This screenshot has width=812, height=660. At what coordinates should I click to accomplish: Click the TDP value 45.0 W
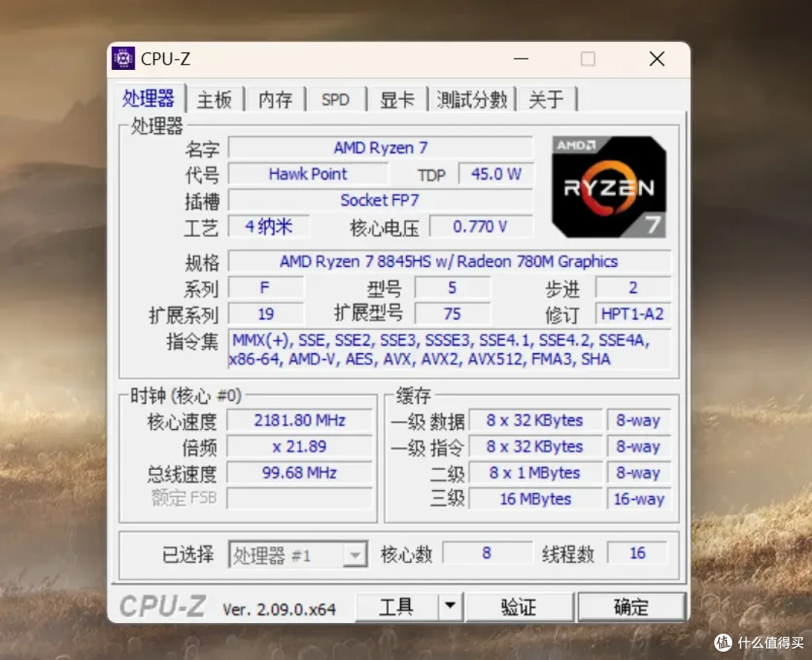point(495,174)
